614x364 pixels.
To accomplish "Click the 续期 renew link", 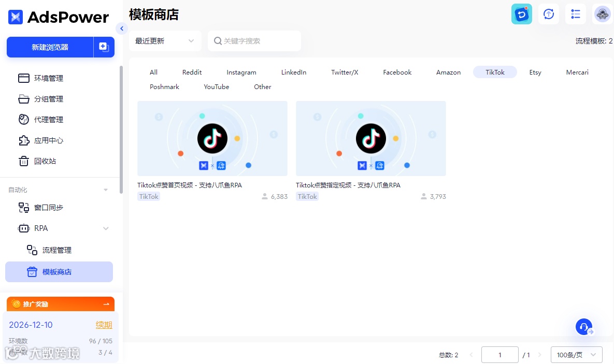I will [104, 325].
